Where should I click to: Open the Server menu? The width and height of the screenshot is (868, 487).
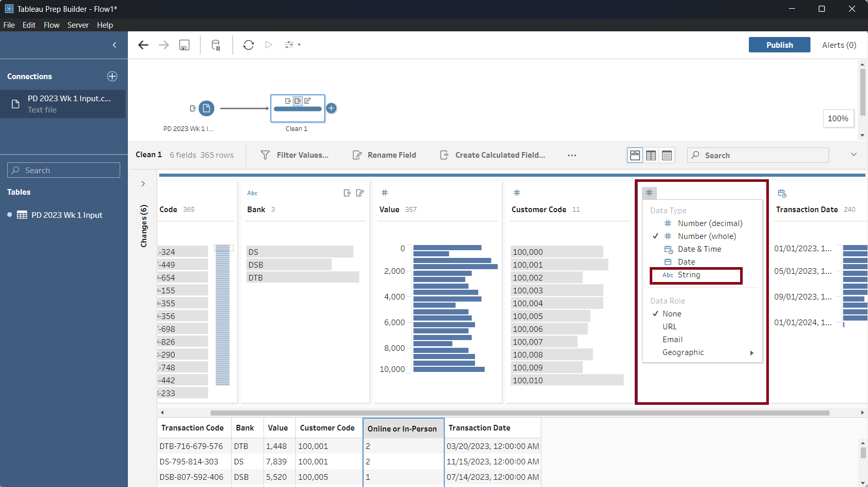point(78,25)
